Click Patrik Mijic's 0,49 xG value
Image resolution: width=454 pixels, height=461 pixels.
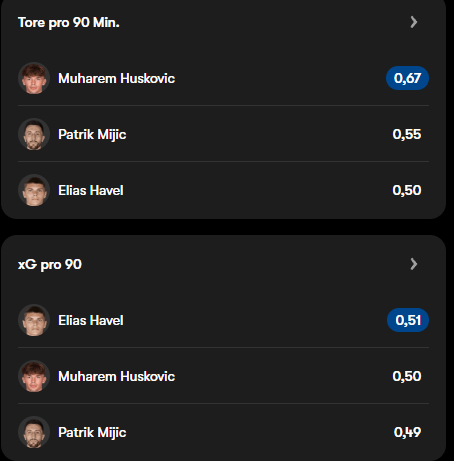click(x=407, y=432)
